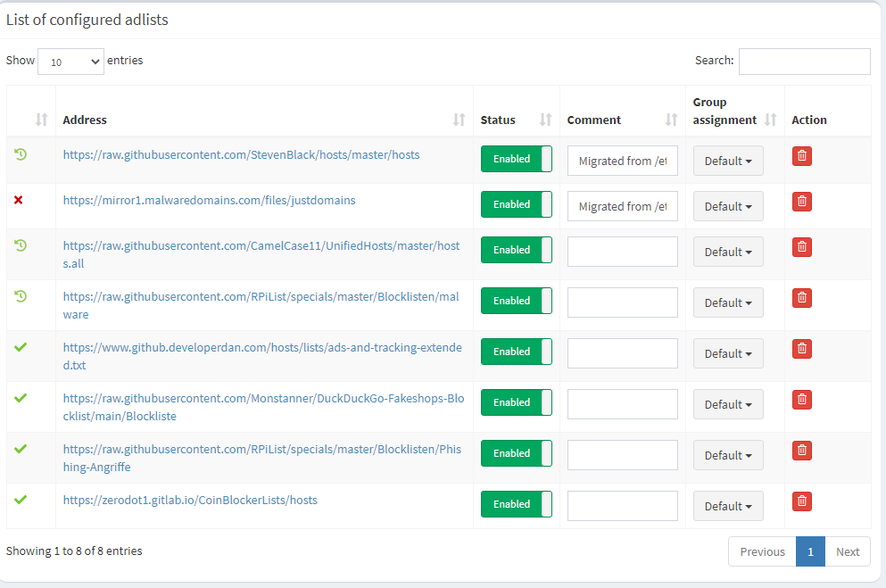Click history status icon for StevenBlack list
Image resolution: width=886 pixels, height=588 pixels.
coord(21,154)
